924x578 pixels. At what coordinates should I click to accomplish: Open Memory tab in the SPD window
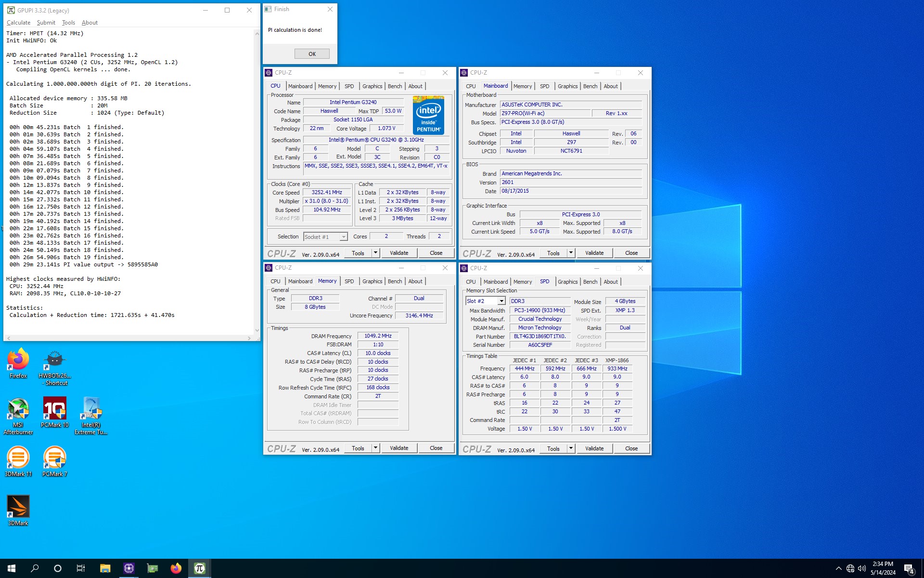[523, 282]
